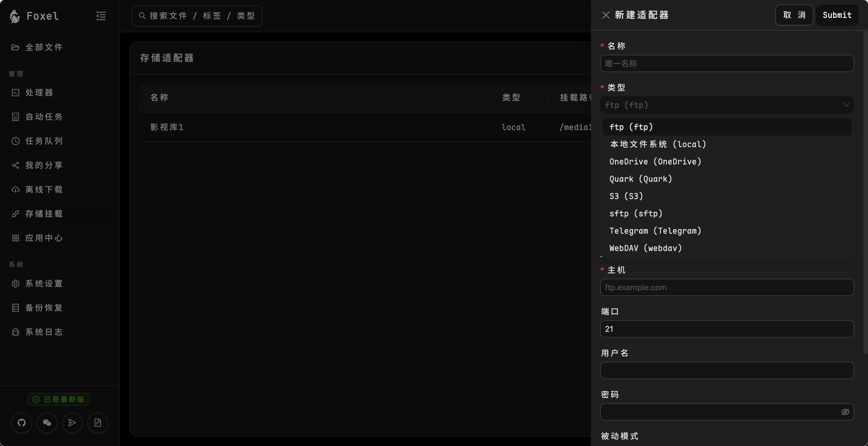Select ftp (ftp) option

(727, 127)
